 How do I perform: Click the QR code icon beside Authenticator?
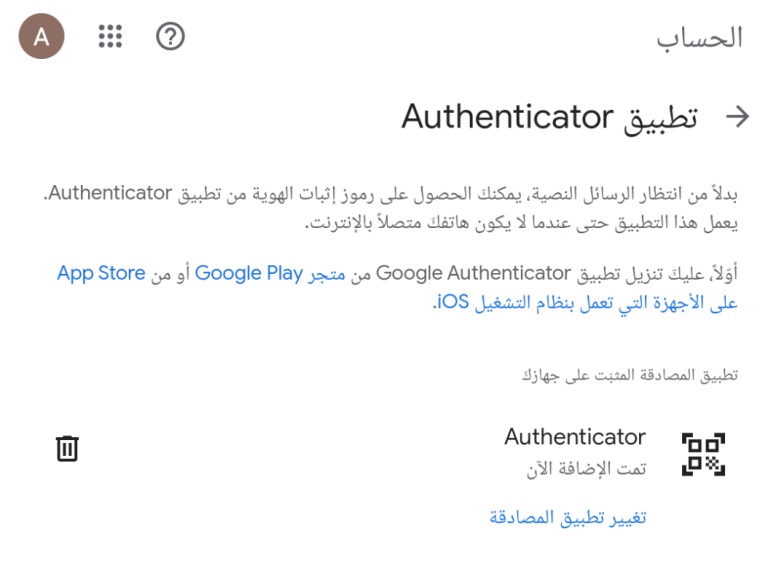pyautogui.click(x=703, y=454)
